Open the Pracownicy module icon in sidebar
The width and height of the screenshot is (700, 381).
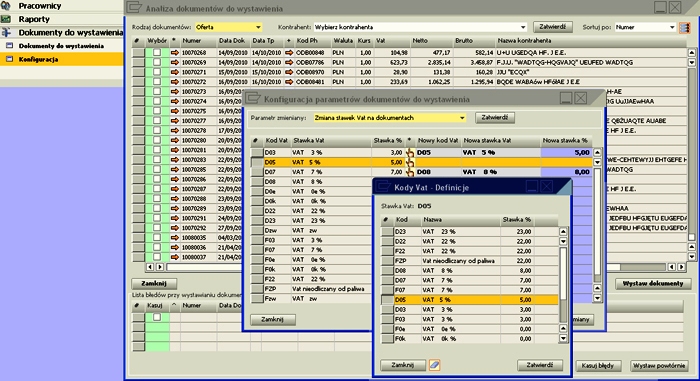click(6, 6)
